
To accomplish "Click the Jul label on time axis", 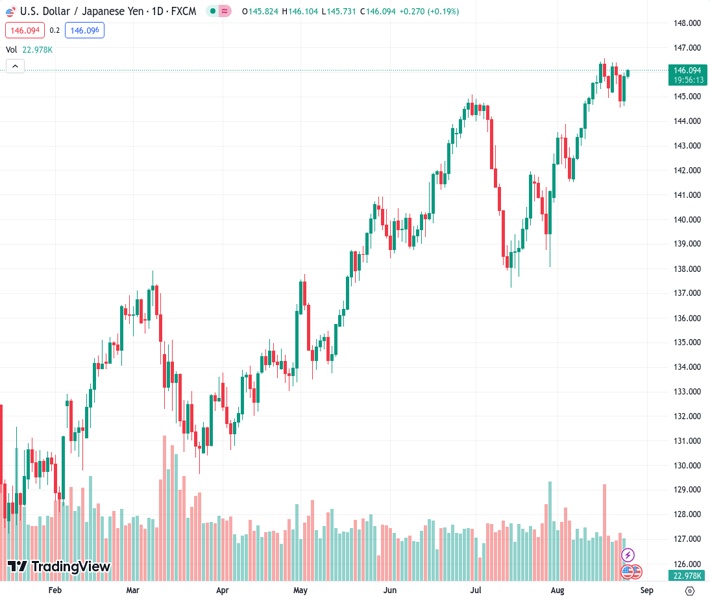I will click(x=476, y=591).
